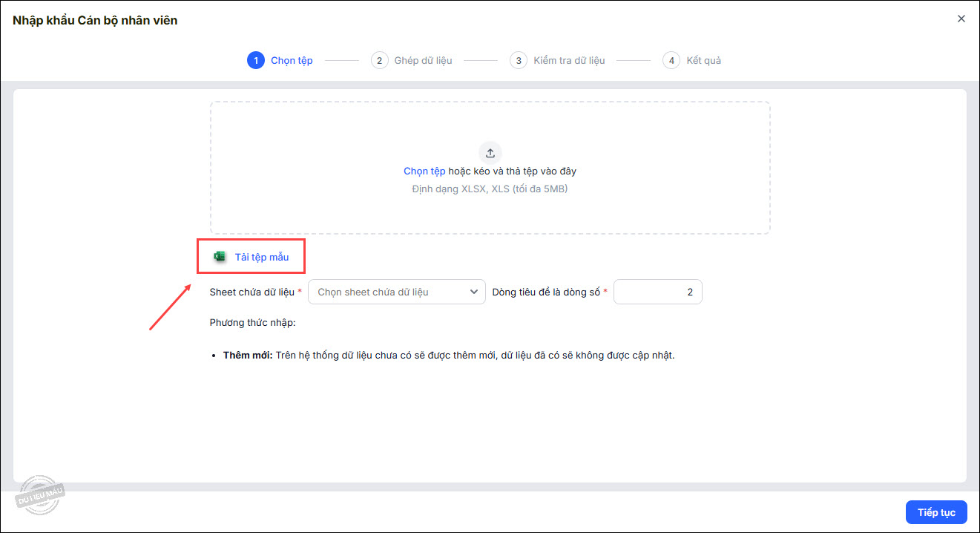Screen dimensions: 980x533
Task: Click the step 1 number circle
Action: tap(256, 60)
